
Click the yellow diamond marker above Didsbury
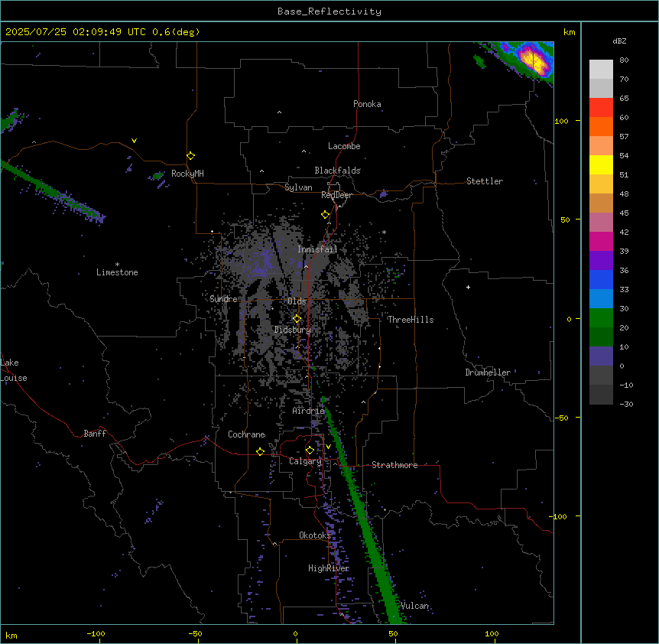coord(297,319)
